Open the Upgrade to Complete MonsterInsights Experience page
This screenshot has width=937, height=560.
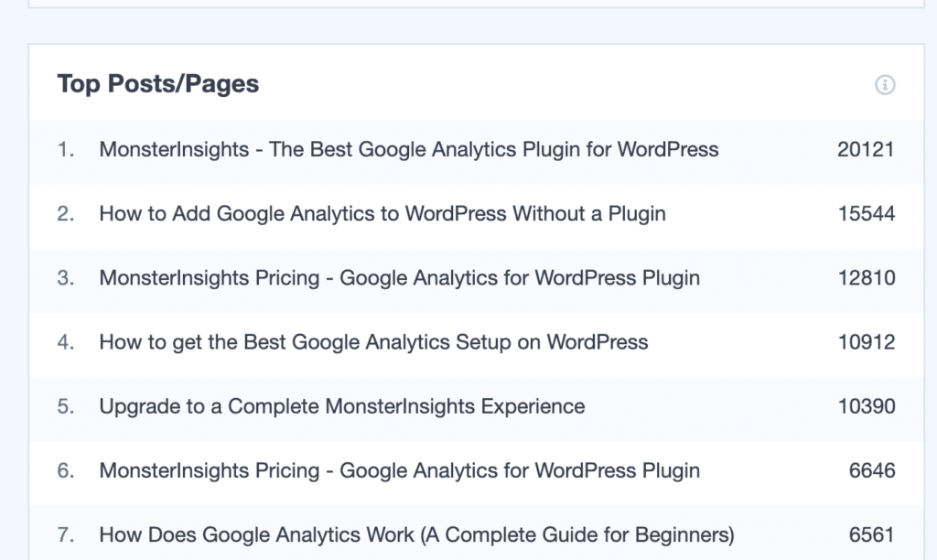(x=342, y=406)
